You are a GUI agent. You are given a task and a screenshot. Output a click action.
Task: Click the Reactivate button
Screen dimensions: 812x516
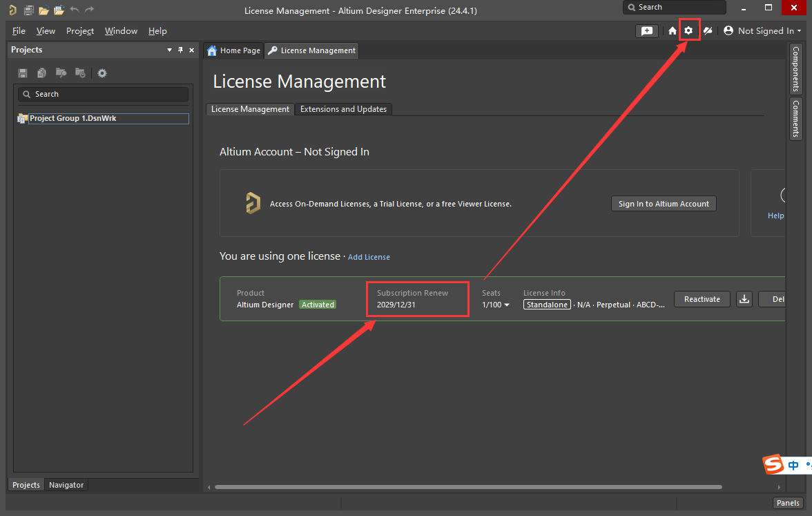702,299
